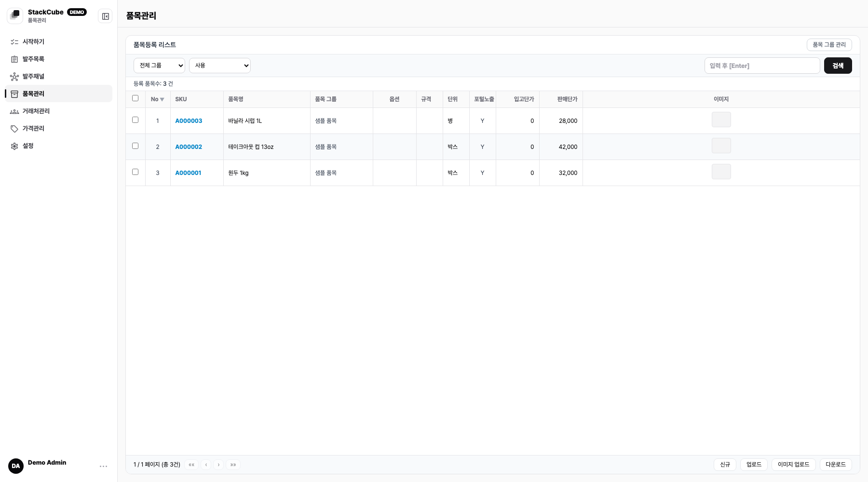The width and height of the screenshot is (868, 482).
Task: Click the 다운로드 button
Action: (x=836, y=465)
